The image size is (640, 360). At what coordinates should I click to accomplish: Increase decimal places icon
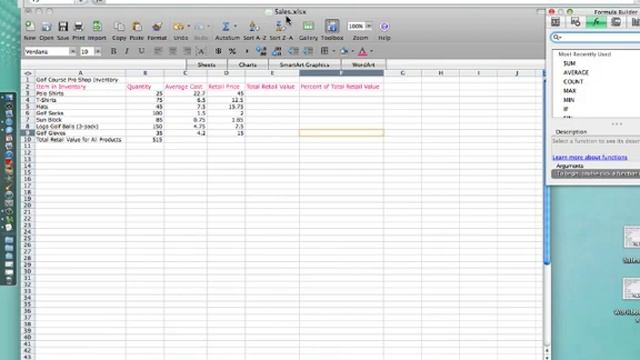(x=261, y=51)
